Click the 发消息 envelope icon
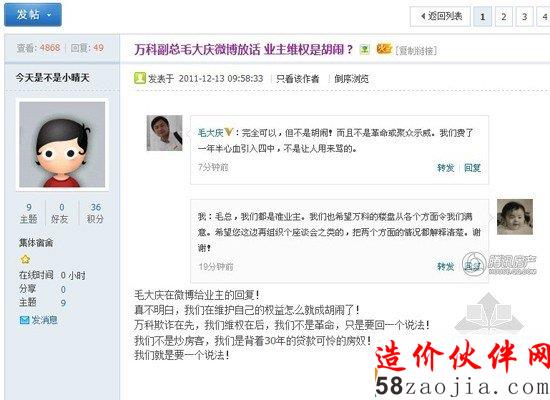 tap(25, 320)
